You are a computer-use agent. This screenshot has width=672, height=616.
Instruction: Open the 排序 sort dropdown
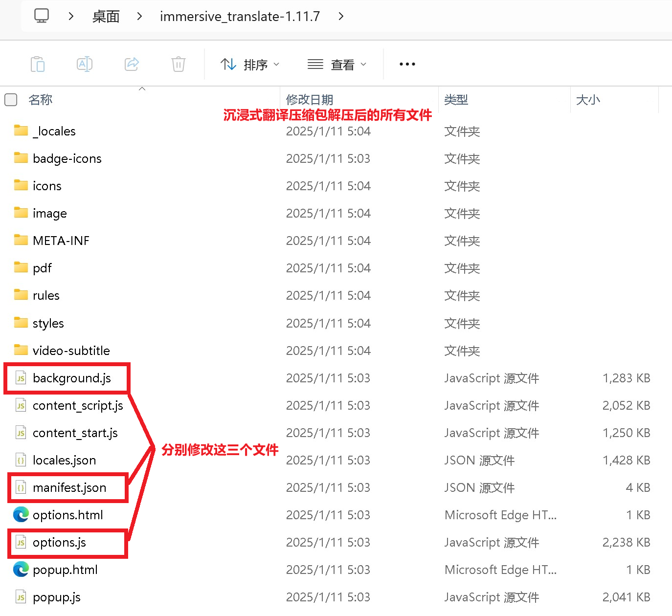click(x=250, y=65)
